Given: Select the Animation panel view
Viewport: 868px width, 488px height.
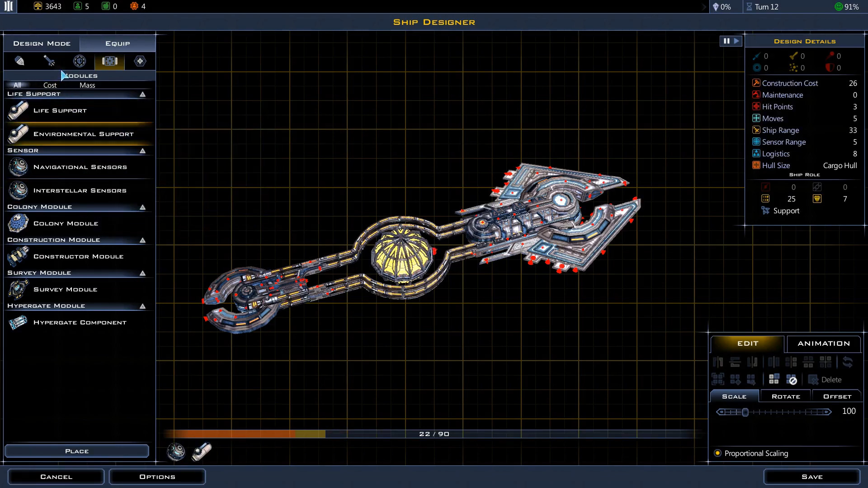Looking at the screenshot, I should pyautogui.click(x=824, y=343).
